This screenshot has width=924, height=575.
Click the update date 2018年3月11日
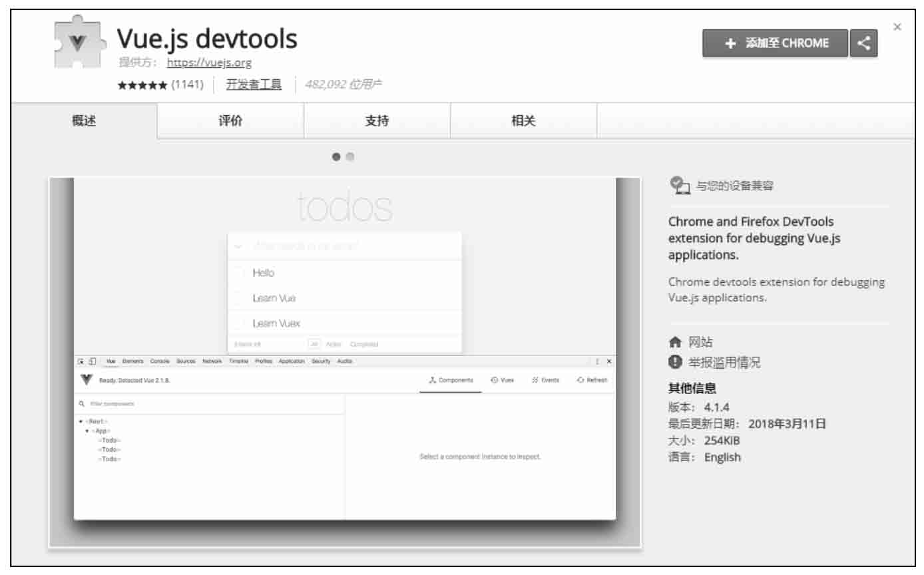788,424
